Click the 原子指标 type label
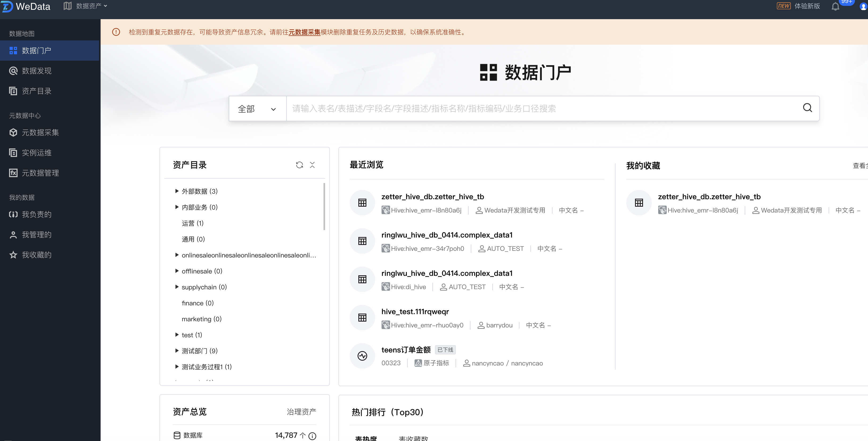The height and width of the screenshot is (441, 868). coord(436,363)
